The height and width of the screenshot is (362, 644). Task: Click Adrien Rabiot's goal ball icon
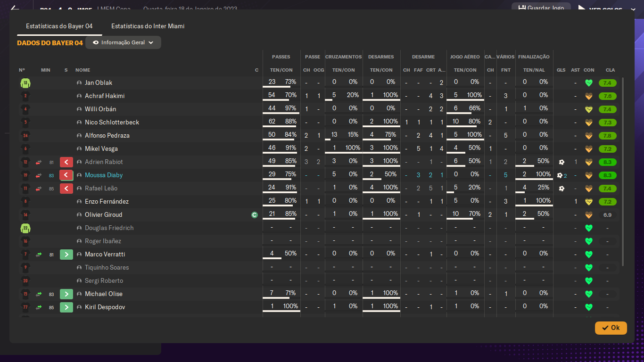click(561, 162)
